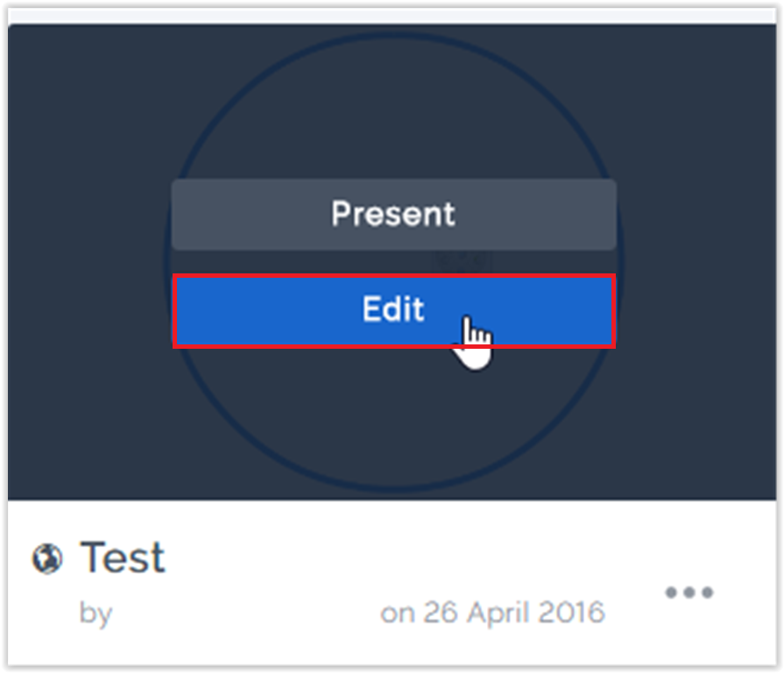
Task: Open the three-dot more options menu
Action: (x=689, y=593)
